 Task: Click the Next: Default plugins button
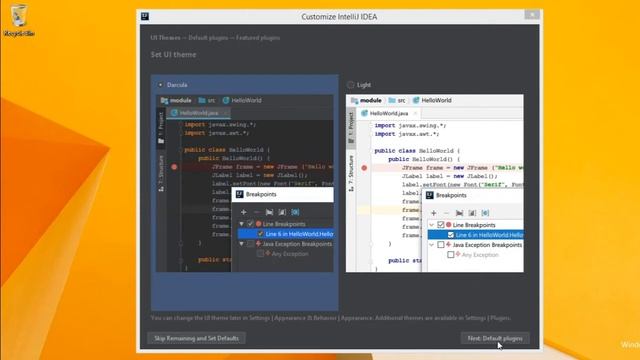click(495, 338)
